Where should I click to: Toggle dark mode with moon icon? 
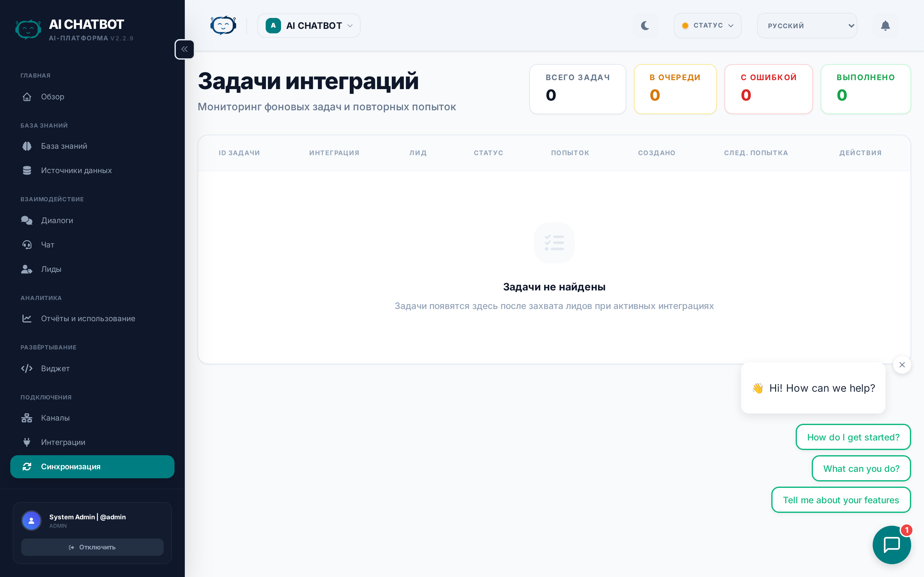tap(645, 26)
